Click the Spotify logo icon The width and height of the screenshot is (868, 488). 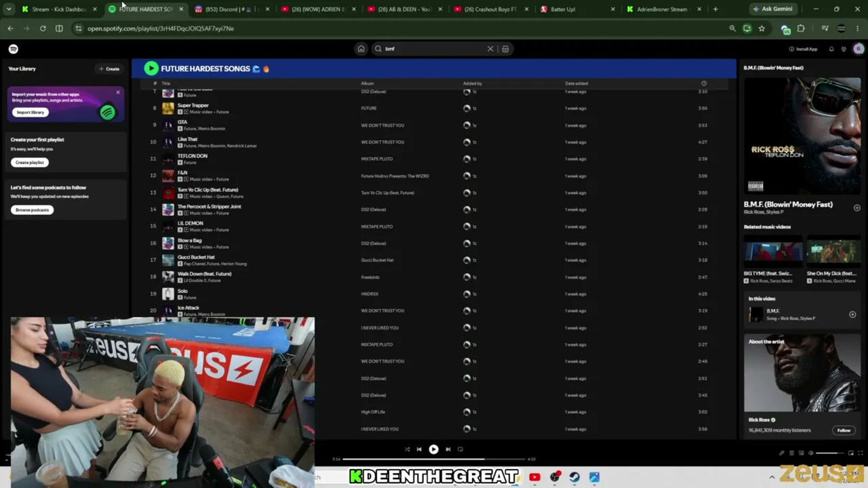click(13, 49)
